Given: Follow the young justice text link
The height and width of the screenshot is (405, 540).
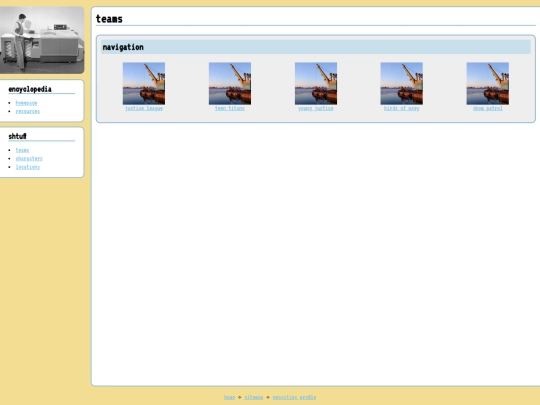Looking at the screenshot, I should pos(316,108).
